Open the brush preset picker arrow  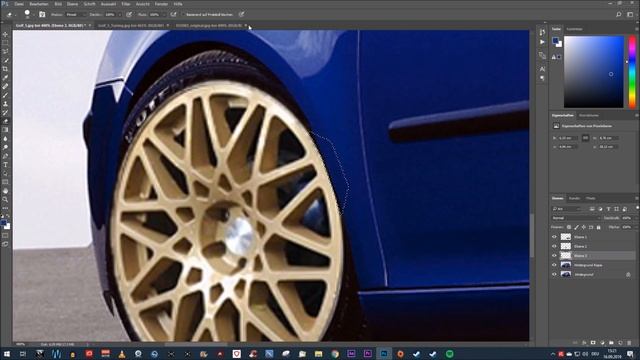pos(33,15)
